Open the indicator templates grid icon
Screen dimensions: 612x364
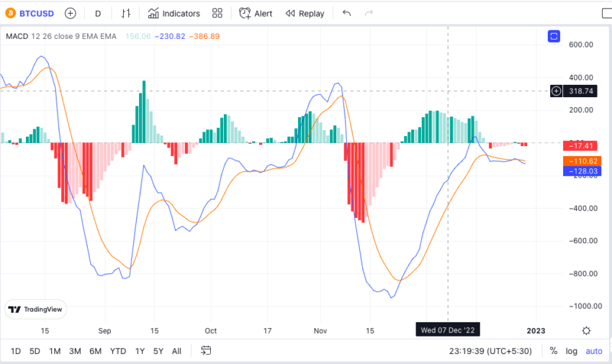(217, 13)
